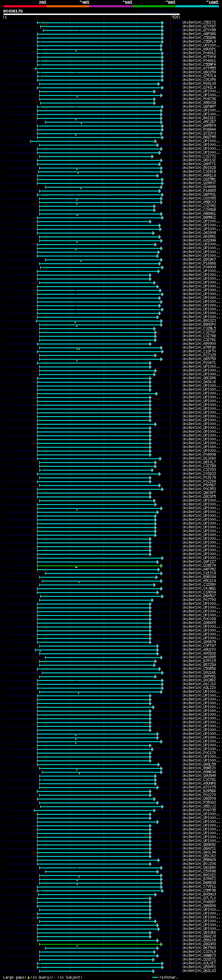Image resolution: width=222 pixels, height=980 pixels.
Task: Click the orange ~40% identity color segment
Action: click(x=68, y=6)
